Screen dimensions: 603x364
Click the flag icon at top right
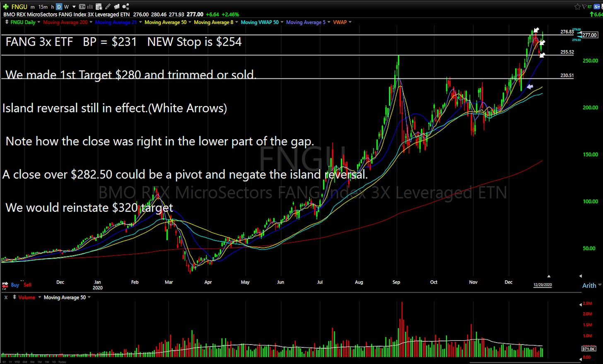pyautogui.click(x=584, y=7)
